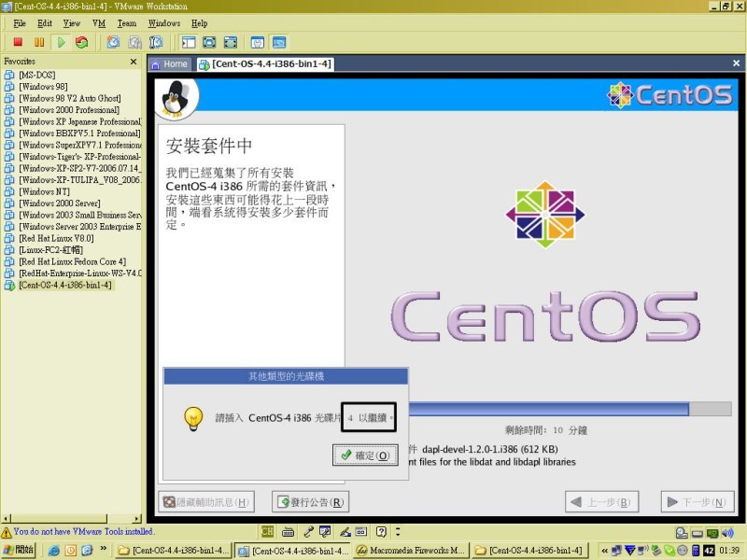Close the VM tab with the X
This screenshot has height=560, width=747.
coord(736,63)
